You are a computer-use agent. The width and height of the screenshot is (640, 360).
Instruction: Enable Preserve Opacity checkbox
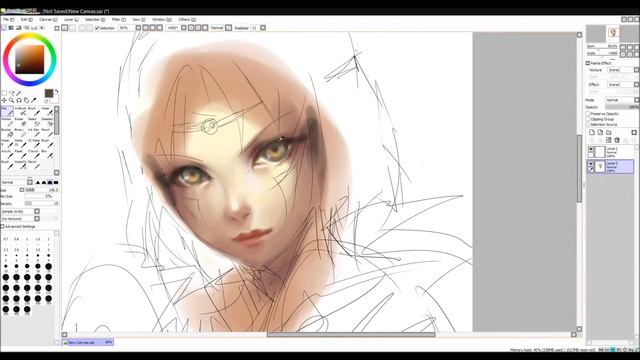[x=588, y=113]
